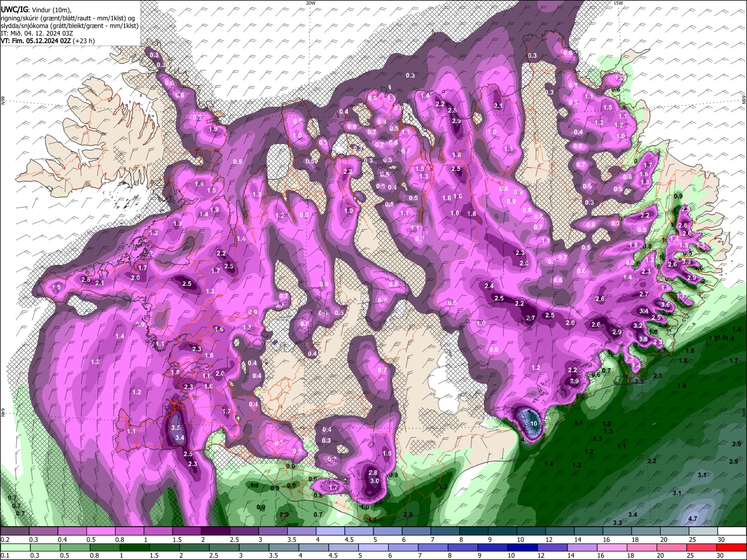Click the bright magenta 0.5–0.8 swatch in upper legend
Image resolution: width=747 pixels, height=560 pixels.
[100, 531]
